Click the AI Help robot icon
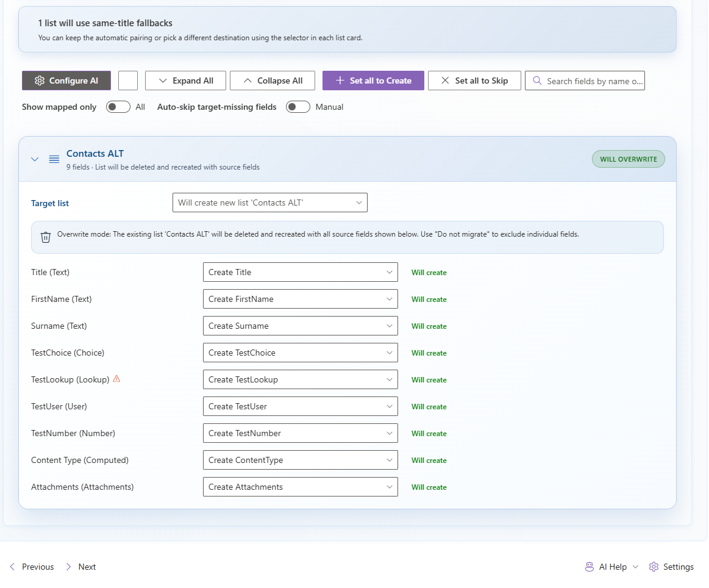 pos(590,567)
